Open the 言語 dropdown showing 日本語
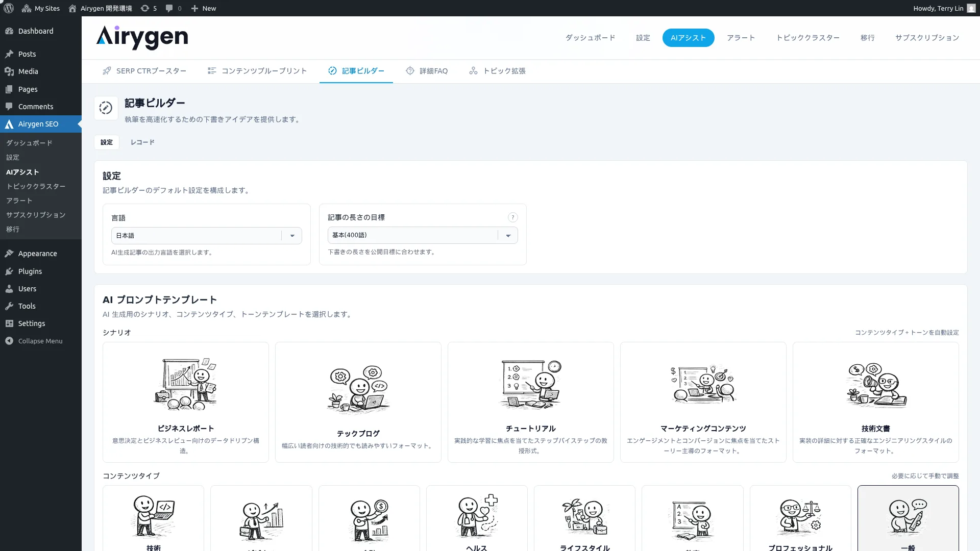This screenshot has width=980, height=551. click(207, 236)
